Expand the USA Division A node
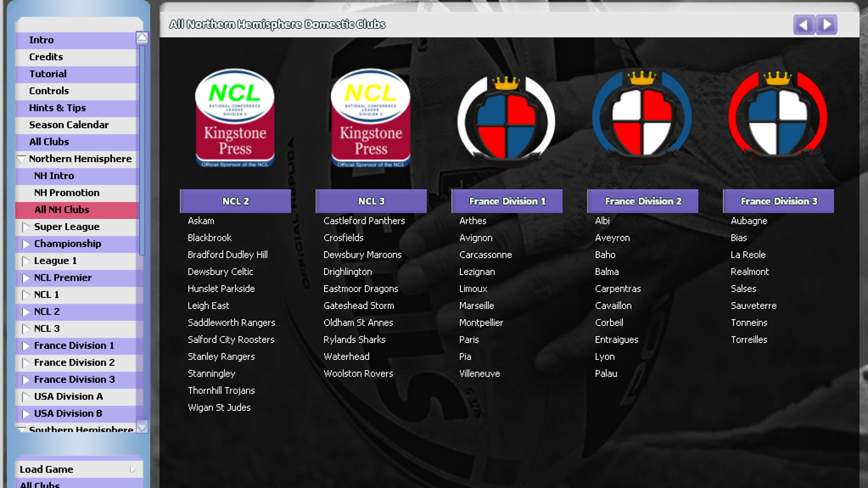The width and height of the screenshot is (868, 488). [x=26, y=397]
